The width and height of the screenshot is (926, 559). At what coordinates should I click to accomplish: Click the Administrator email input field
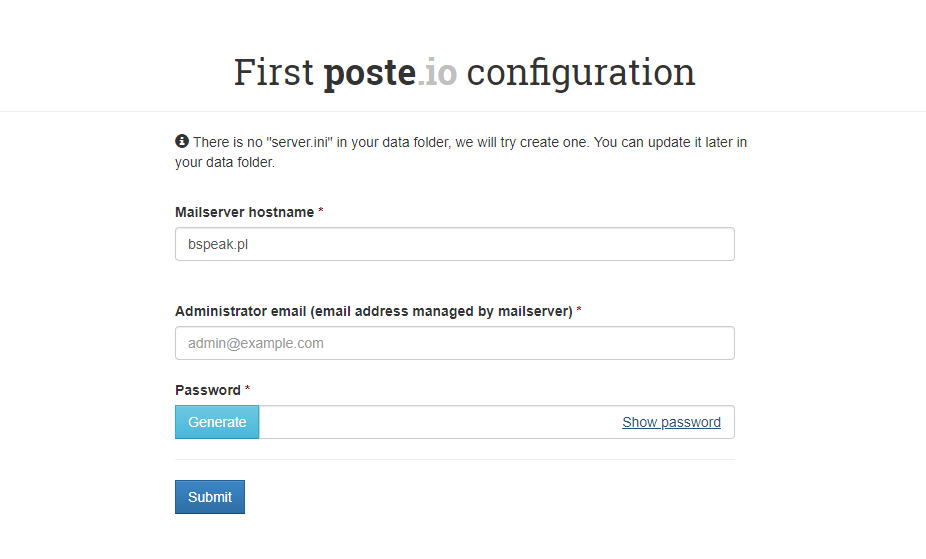pos(455,343)
